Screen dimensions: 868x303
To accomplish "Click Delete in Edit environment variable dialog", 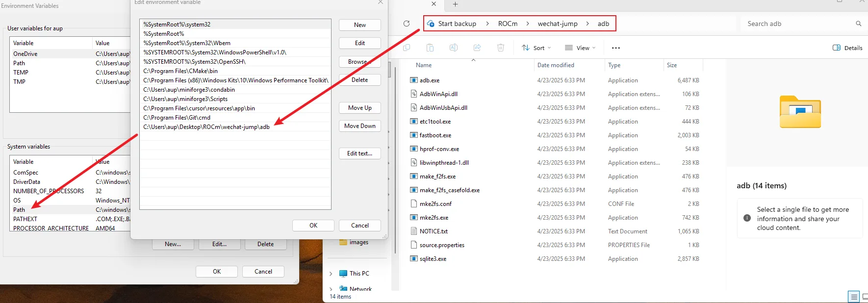I will click(x=360, y=80).
